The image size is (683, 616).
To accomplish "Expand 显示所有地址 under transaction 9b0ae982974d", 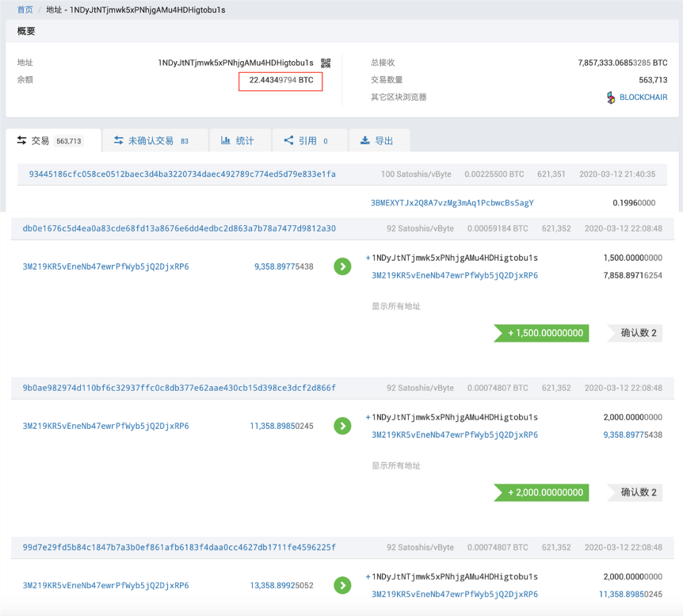I will click(396, 466).
